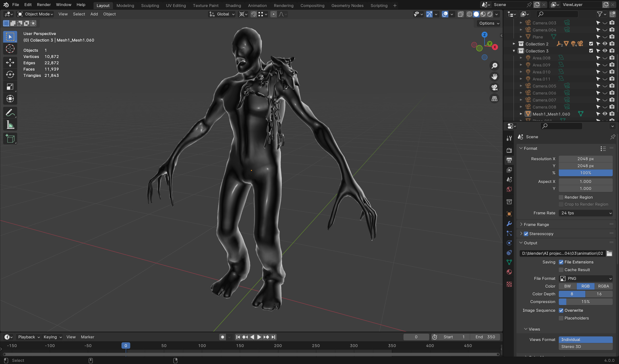Open the Render properties tab
This screenshot has height=364, width=619.
tap(509, 150)
